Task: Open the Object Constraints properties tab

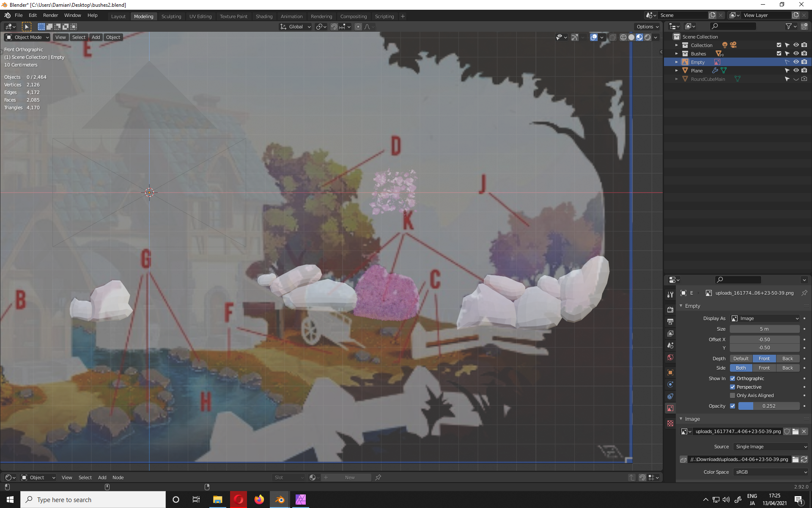Action: pyautogui.click(x=670, y=396)
